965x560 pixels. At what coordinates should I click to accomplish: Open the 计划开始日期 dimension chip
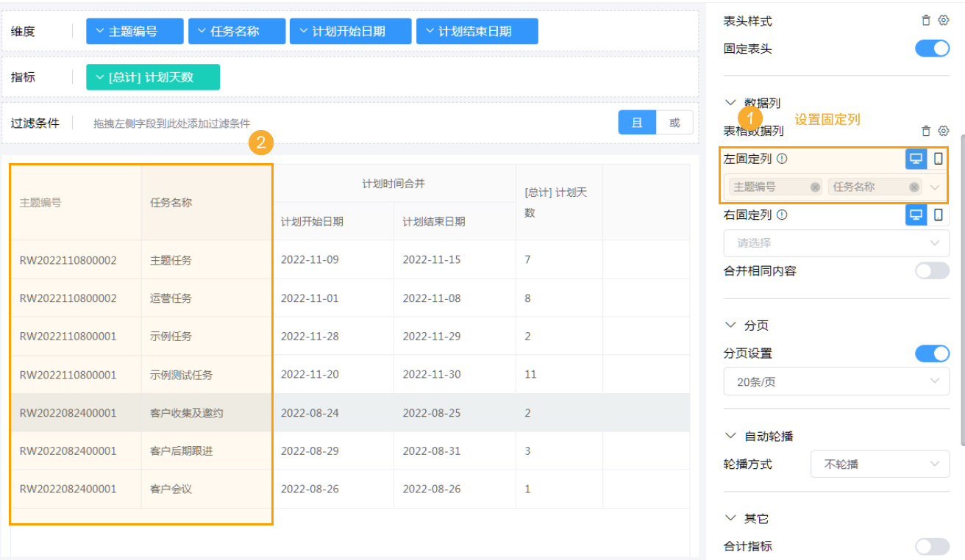[x=350, y=31]
